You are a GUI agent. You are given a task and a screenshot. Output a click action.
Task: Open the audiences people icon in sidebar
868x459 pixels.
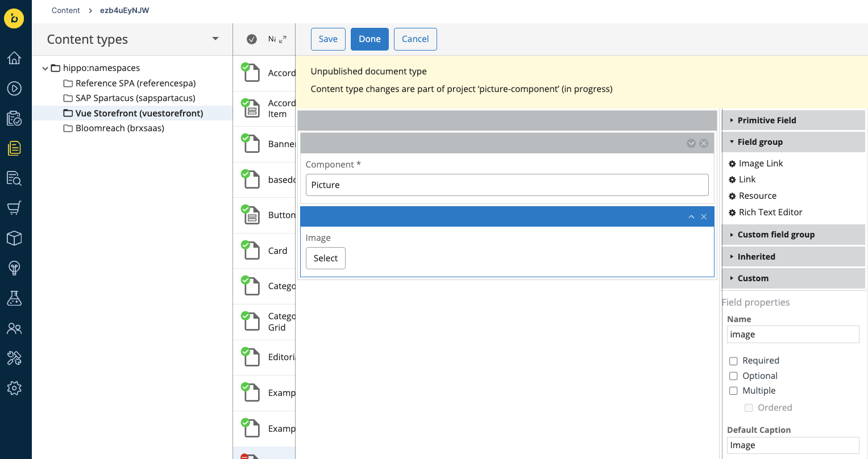14,328
